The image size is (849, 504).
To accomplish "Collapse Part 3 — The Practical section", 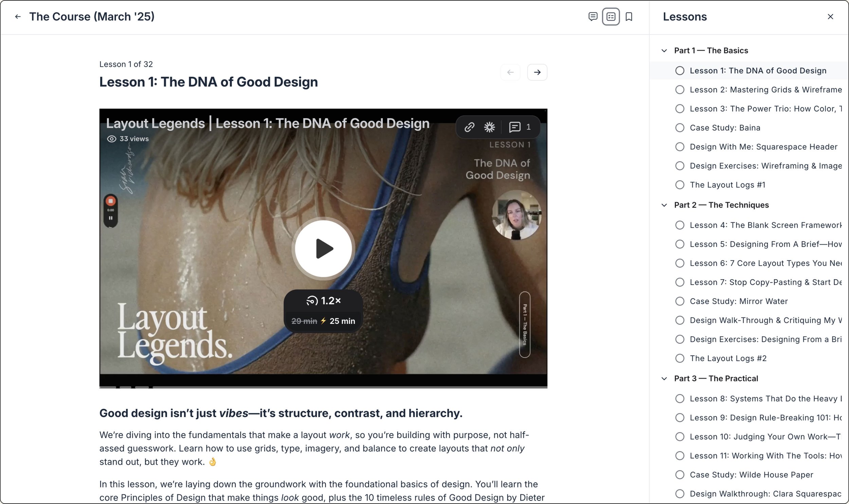I will coord(664,379).
